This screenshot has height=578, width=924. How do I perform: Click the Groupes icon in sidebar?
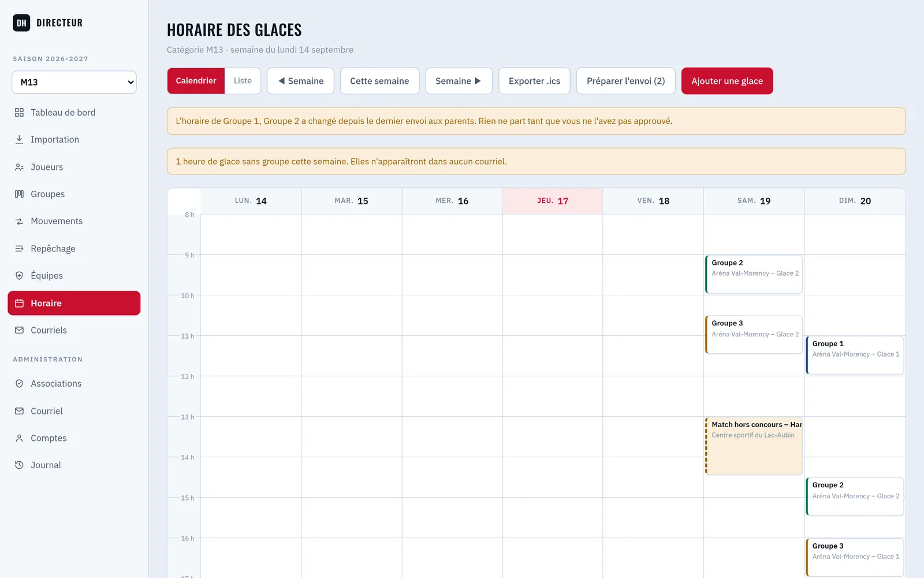point(19,194)
